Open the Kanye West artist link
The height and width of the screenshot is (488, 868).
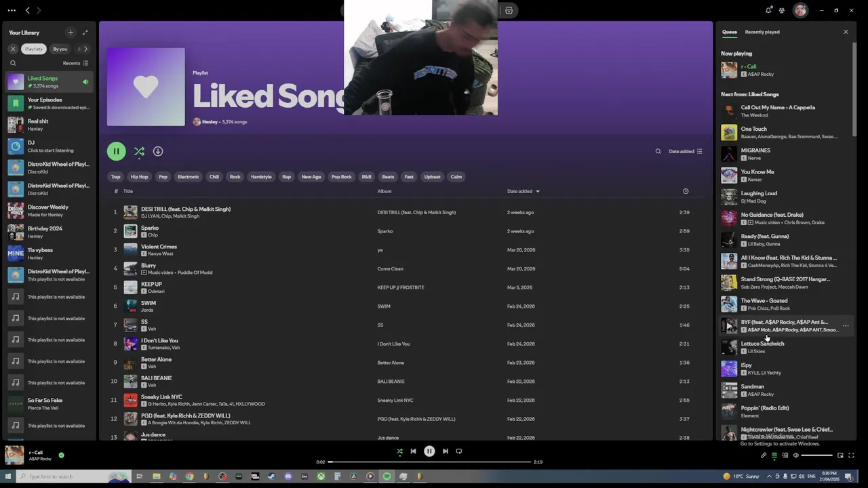pyautogui.click(x=162, y=253)
